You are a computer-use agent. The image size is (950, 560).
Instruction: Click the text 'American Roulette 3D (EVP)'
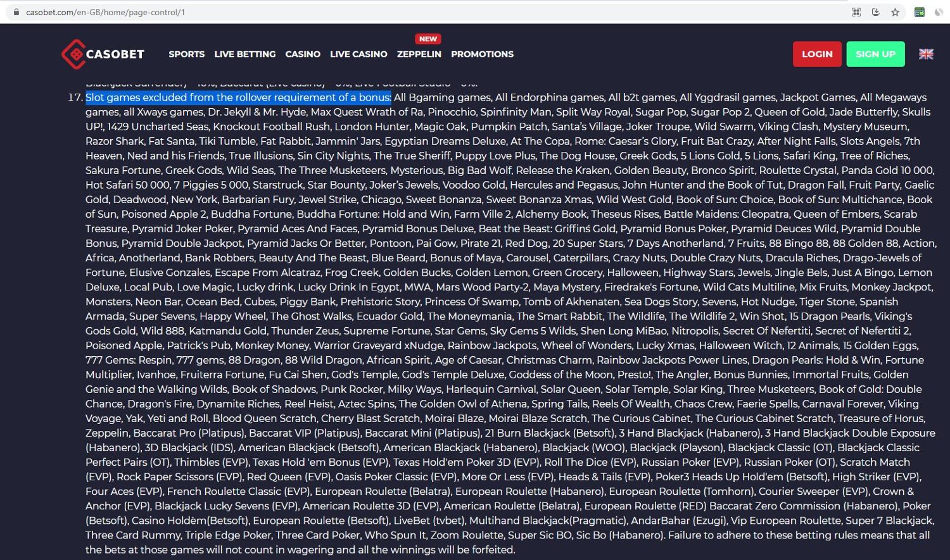(x=370, y=505)
